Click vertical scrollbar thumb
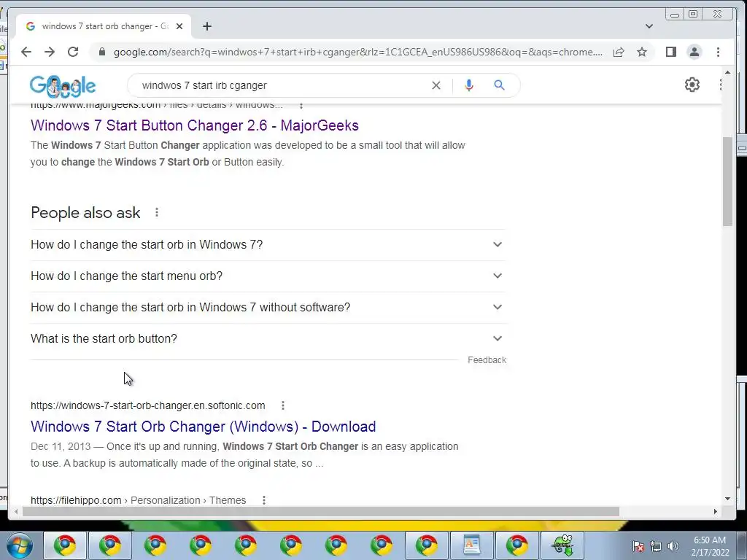Screen dimensions: 747x560 tap(727, 182)
